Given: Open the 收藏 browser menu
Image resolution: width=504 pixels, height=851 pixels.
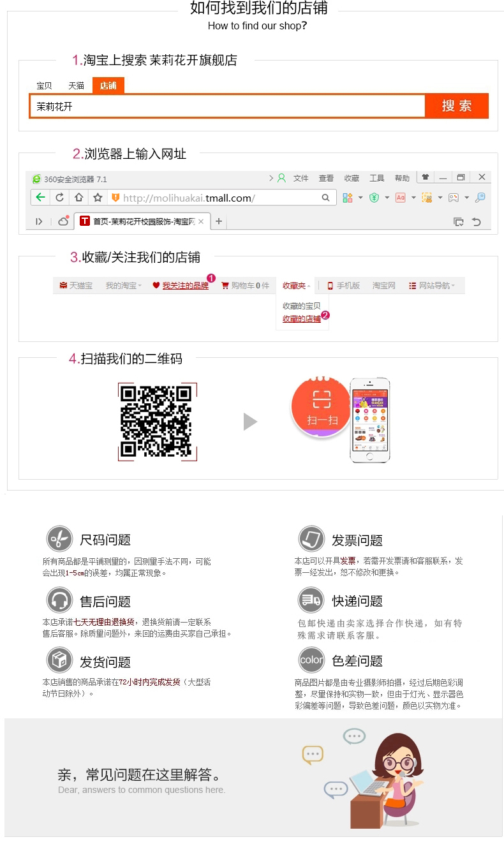Looking at the screenshot, I should tap(352, 178).
